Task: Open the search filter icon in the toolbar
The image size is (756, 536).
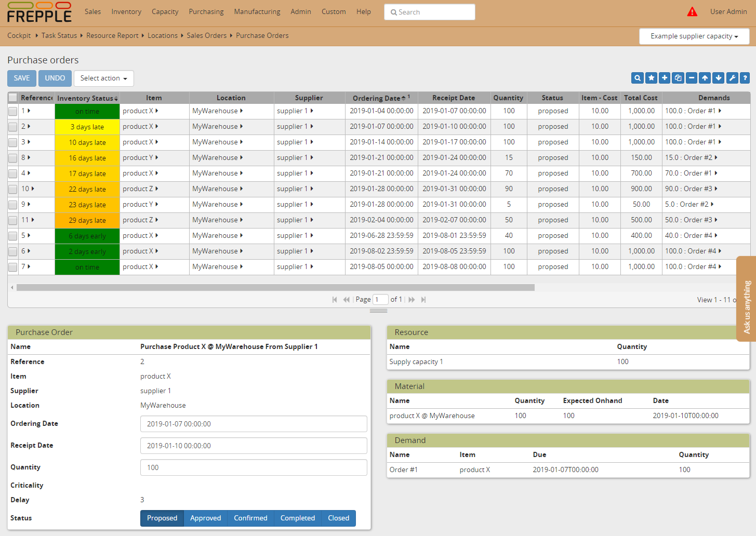Action: pos(638,77)
